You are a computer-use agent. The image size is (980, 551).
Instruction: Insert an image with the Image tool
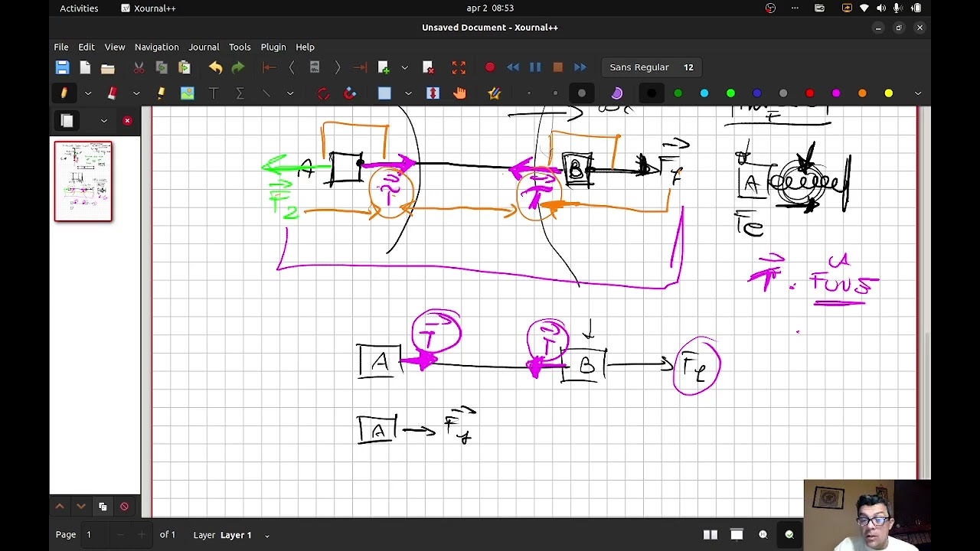tap(188, 93)
